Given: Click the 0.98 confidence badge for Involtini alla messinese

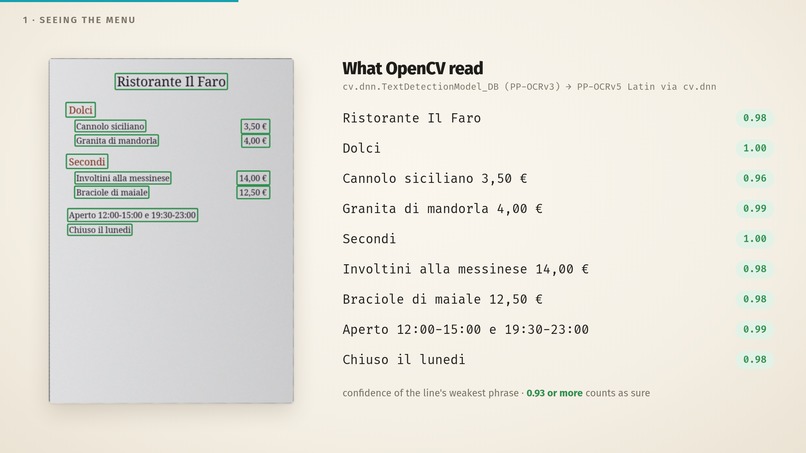Looking at the screenshot, I should [755, 269].
